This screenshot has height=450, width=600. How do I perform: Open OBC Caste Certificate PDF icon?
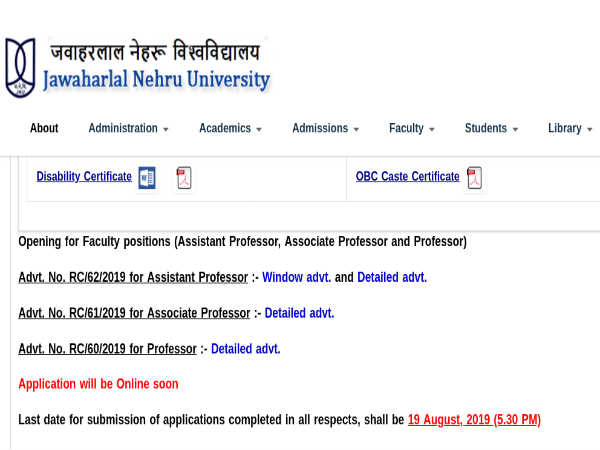pyautogui.click(x=474, y=178)
